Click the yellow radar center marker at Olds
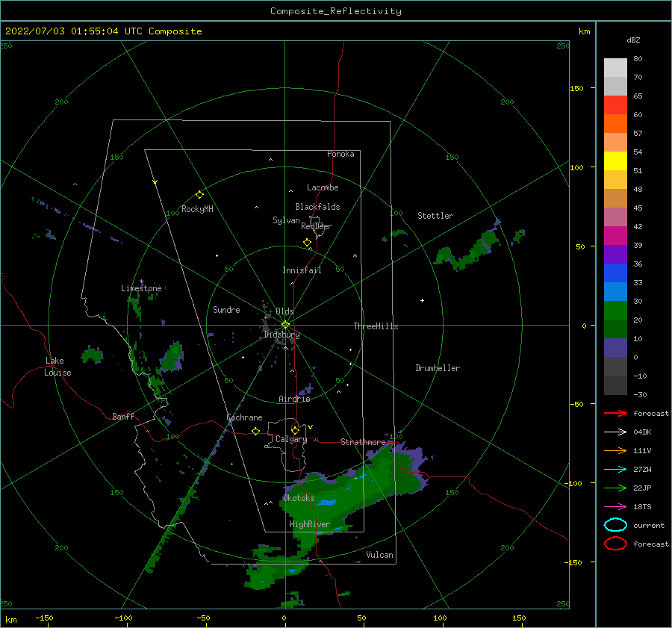This screenshot has height=628, width=672. [285, 325]
